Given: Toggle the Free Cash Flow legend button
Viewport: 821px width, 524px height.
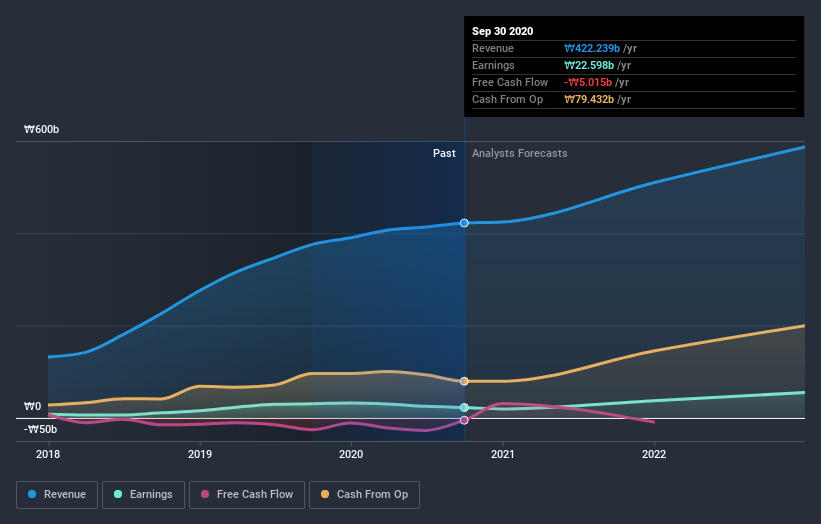Looking at the screenshot, I should pyautogui.click(x=247, y=495).
